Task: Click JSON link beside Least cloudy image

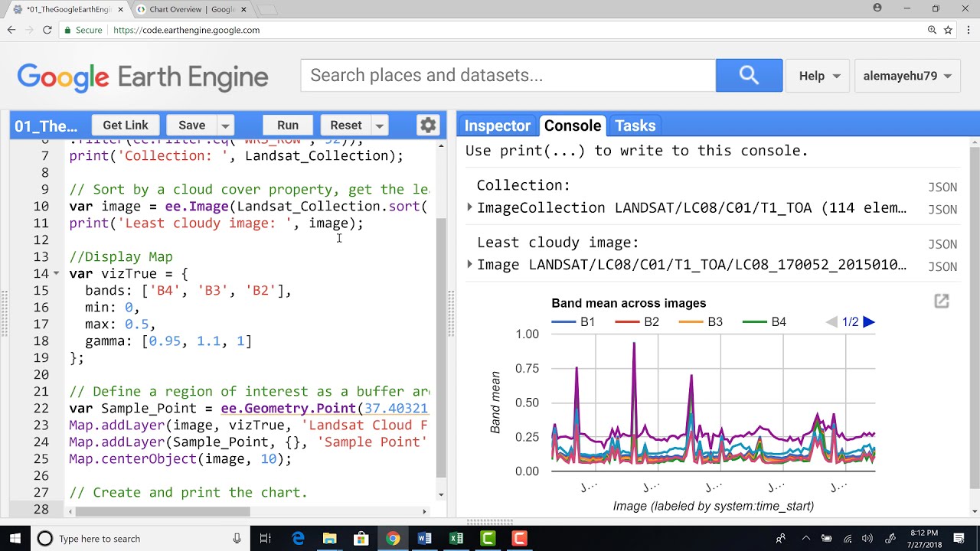Action: (x=942, y=244)
